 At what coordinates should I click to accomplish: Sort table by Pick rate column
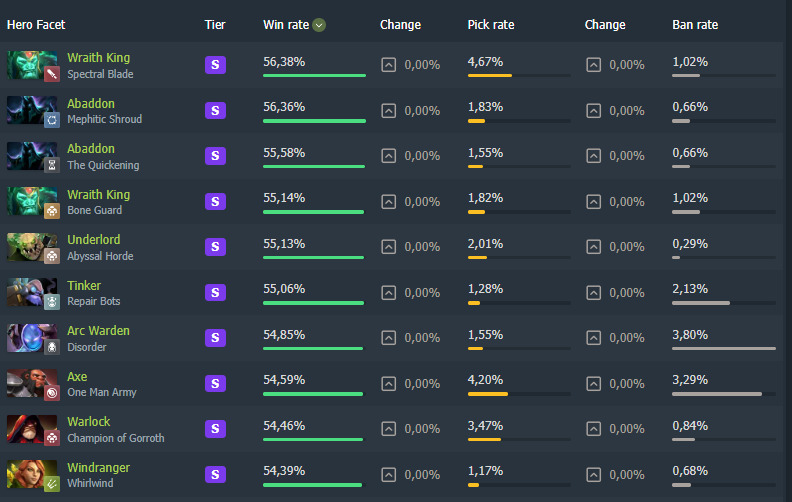pos(491,25)
